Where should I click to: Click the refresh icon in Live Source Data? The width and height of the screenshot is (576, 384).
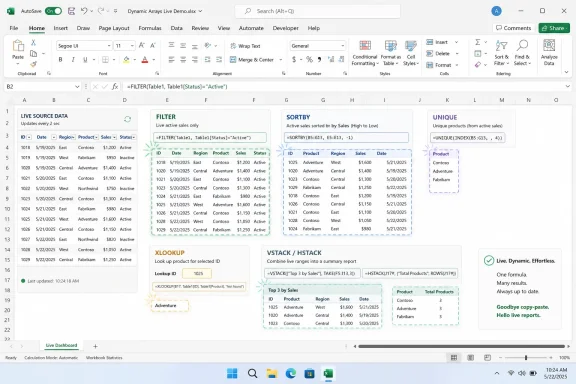click(127, 119)
